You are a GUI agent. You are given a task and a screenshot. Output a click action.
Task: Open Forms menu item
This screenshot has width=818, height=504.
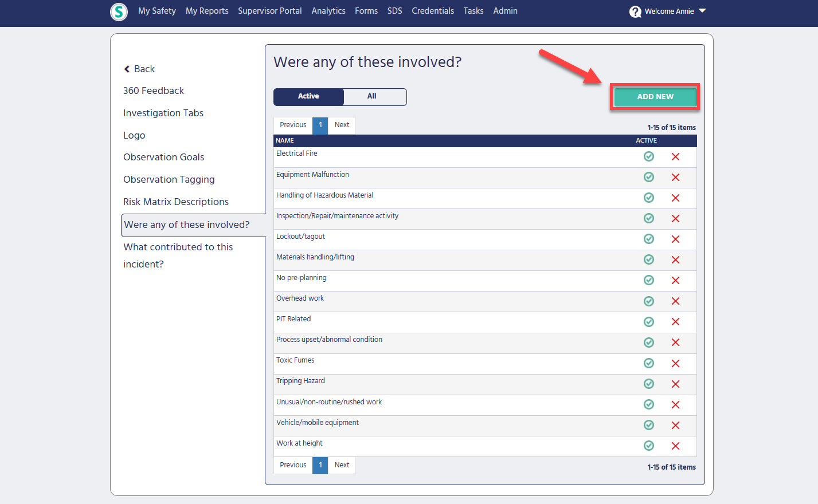(x=366, y=11)
